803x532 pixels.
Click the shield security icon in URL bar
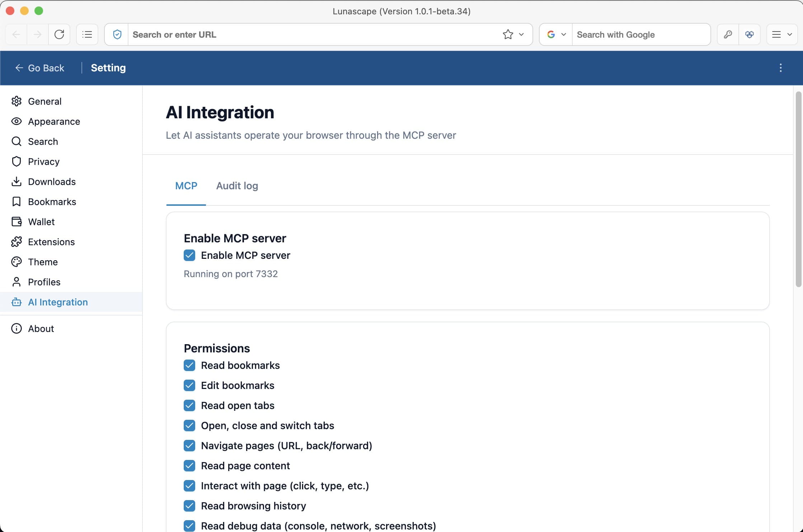pyautogui.click(x=117, y=34)
